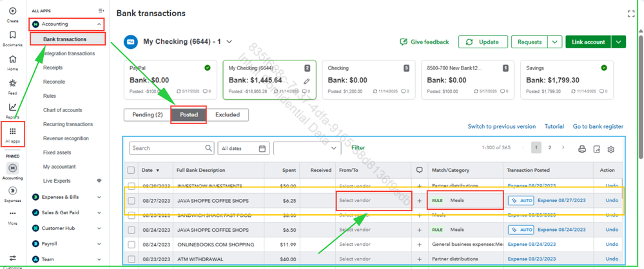644x269 pixels.
Task: Click Undo for JAVA SHOPPE 08/27/2023 row
Action: point(612,201)
